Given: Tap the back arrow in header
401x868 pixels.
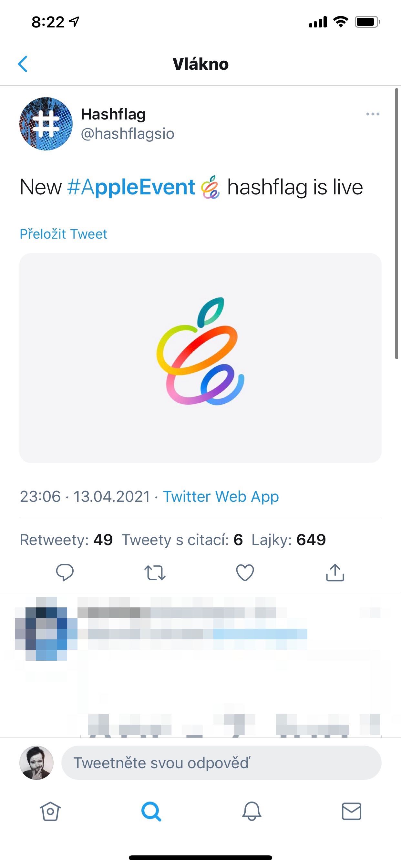Looking at the screenshot, I should click(x=23, y=64).
